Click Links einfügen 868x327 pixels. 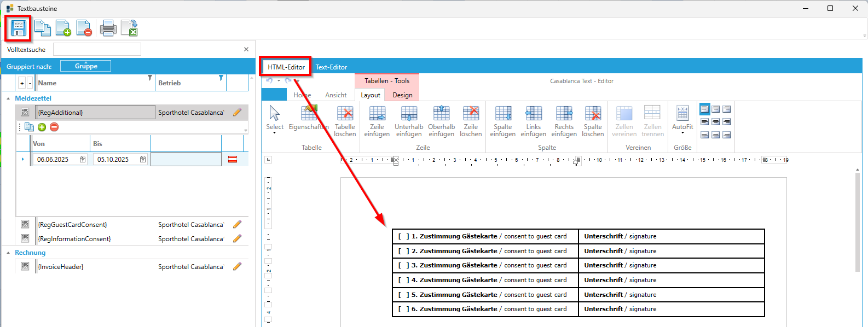coord(534,121)
